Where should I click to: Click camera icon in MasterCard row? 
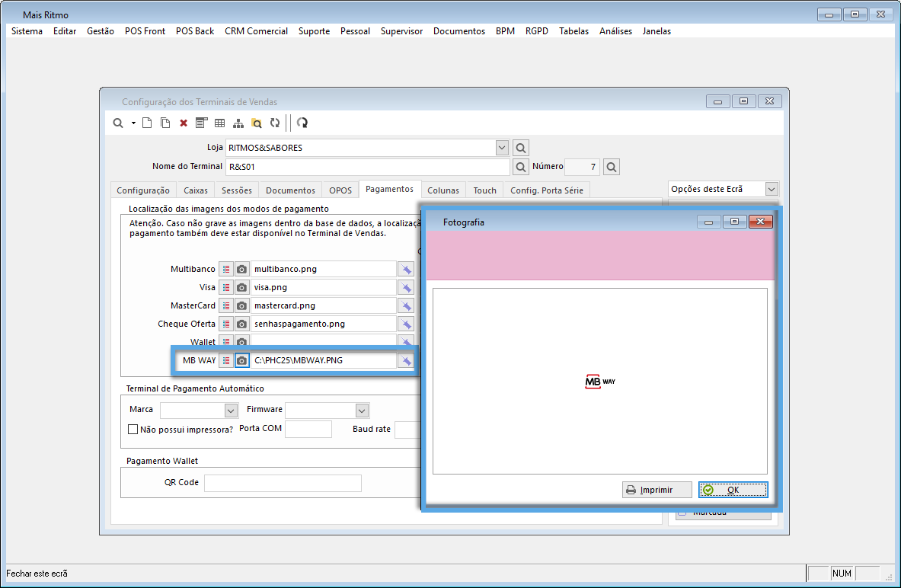(242, 305)
